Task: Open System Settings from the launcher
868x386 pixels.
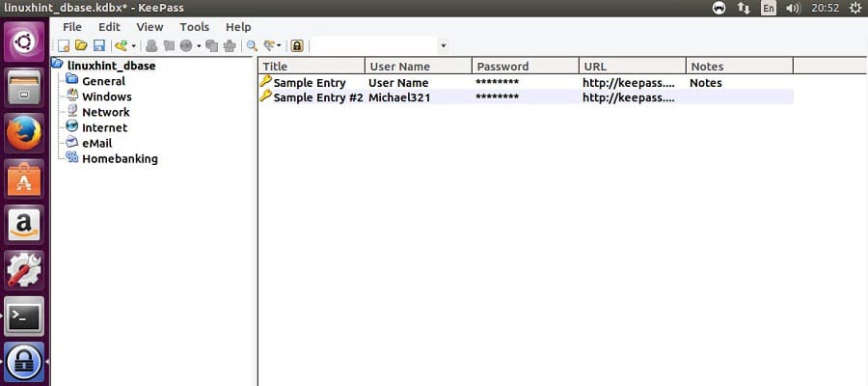Action: [x=24, y=270]
